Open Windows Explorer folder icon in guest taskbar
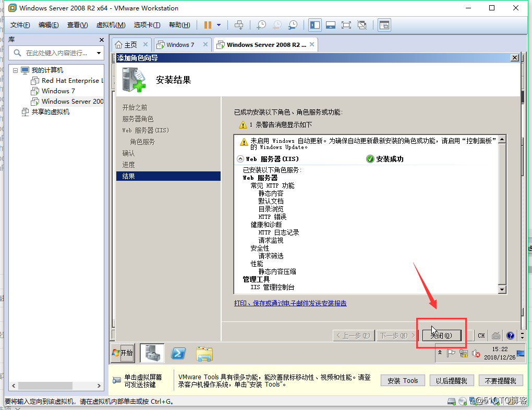Image resolution: width=532 pixels, height=410 pixels. pyautogui.click(x=204, y=353)
